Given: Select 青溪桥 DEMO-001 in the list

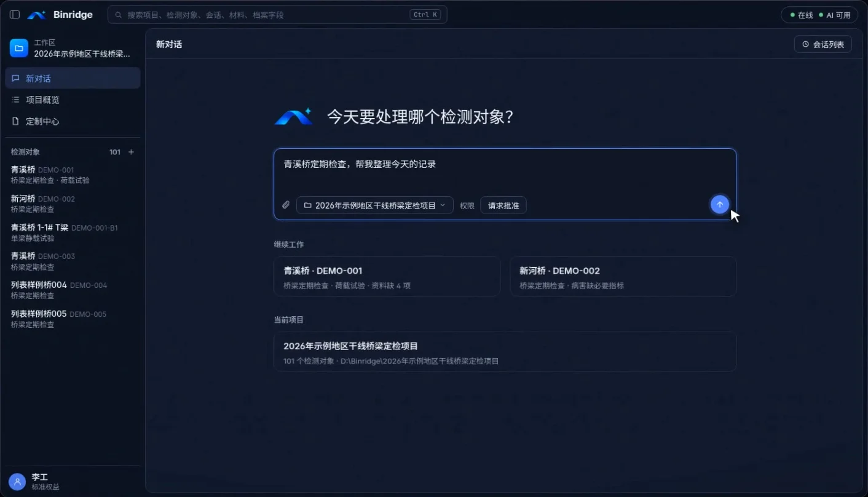Looking at the screenshot, I should point(73,175).
